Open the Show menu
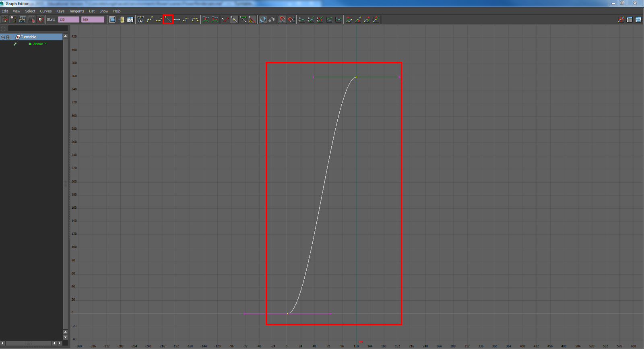The image size is (644, 349). [x=104, y=11]
